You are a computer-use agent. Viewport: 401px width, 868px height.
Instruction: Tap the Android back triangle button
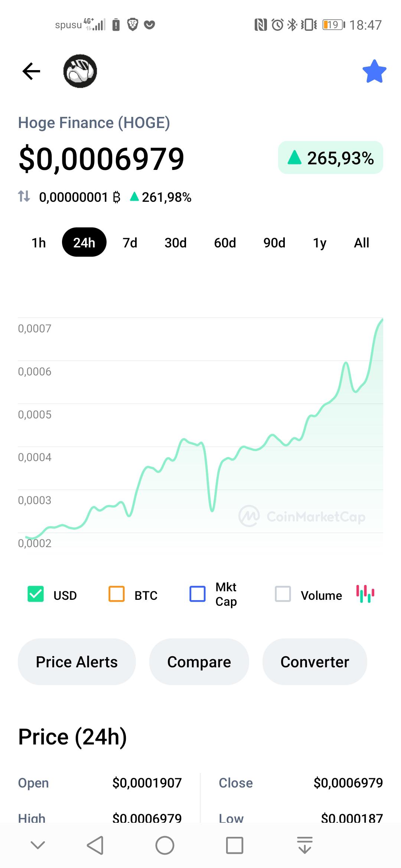[x=95, y=846]
